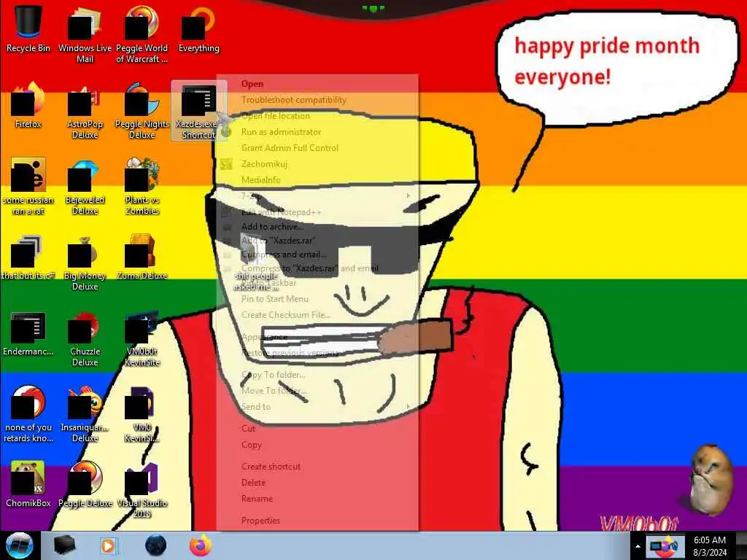Open Windows Live Mail desktop shortcut
This screenshot has height=560, width=747.
click(85, 34)
